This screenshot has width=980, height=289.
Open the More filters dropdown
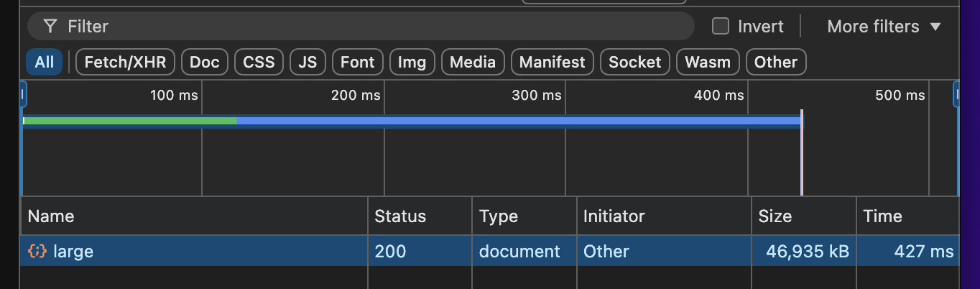click(x=884, y=27)
